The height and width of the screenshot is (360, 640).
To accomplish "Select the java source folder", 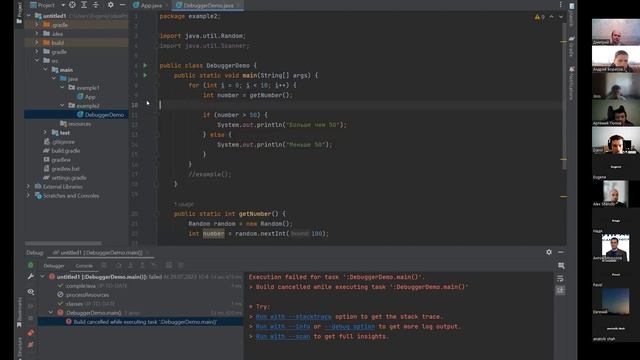I will (69, 79).
